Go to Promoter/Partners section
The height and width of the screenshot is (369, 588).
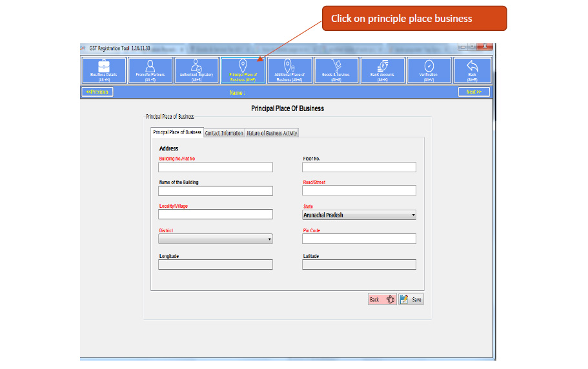[x=150, y=70]
